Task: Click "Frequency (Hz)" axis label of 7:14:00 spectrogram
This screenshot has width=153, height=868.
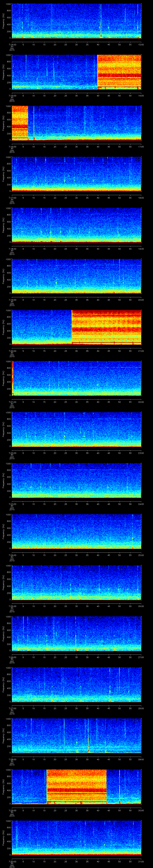Action: coord(3,21)
